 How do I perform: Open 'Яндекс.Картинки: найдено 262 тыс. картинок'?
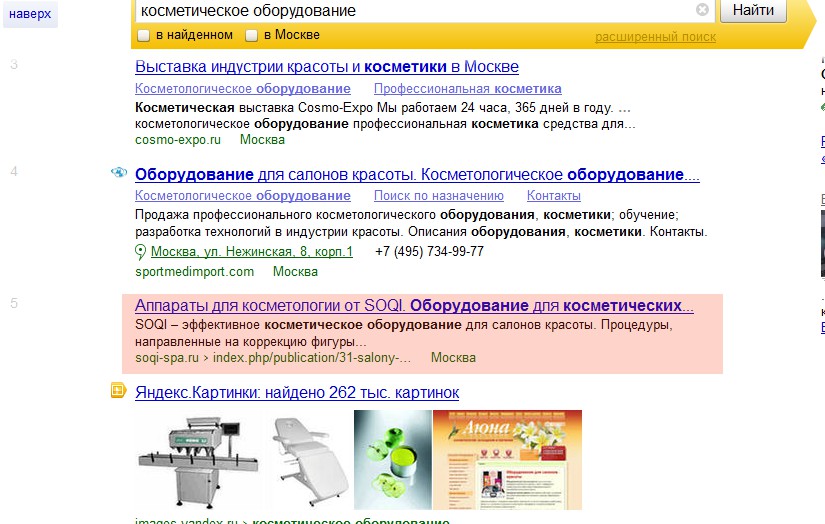[x=297, y=392]
